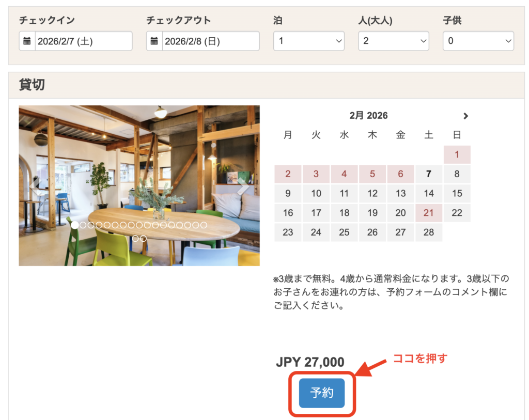Open the 子供 children dropdown
The height and width of the screenshot is (420, 529).
pos(478,41)
